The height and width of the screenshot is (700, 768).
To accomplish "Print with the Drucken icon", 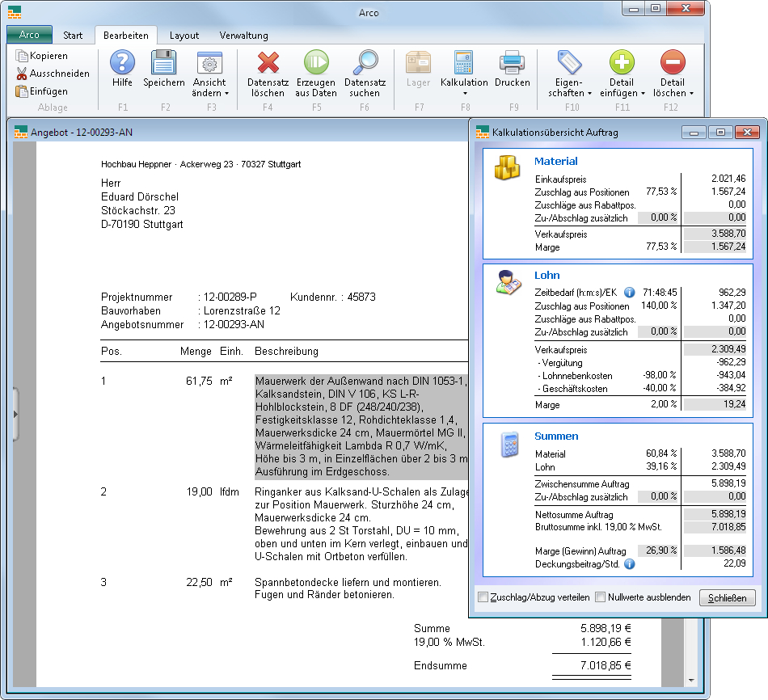I will pyautogui.click(x=513, y=62).
